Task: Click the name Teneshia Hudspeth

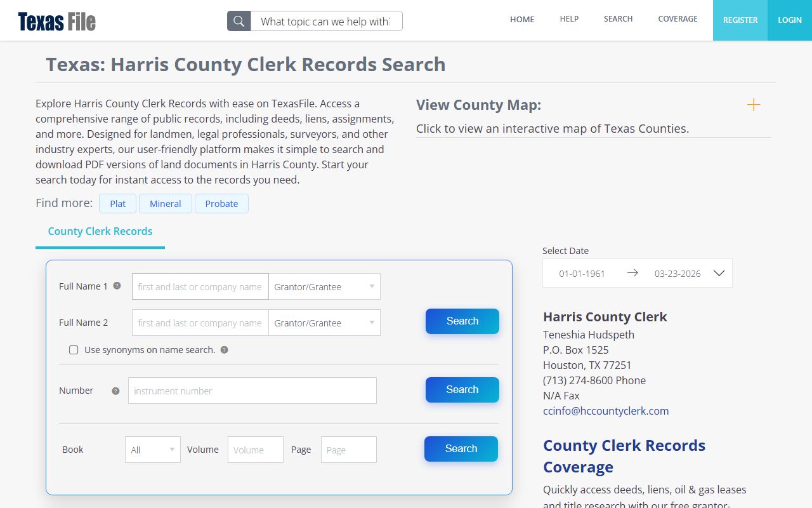Action: tap(589, 335)
